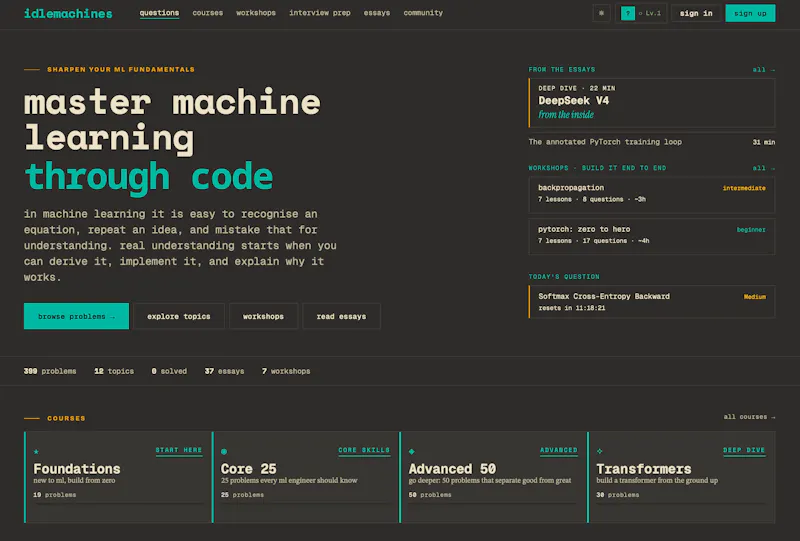Open the Foundations course card title
This screenshot has width=800, height=541.
pyautogui.click(x=77, y=469)
